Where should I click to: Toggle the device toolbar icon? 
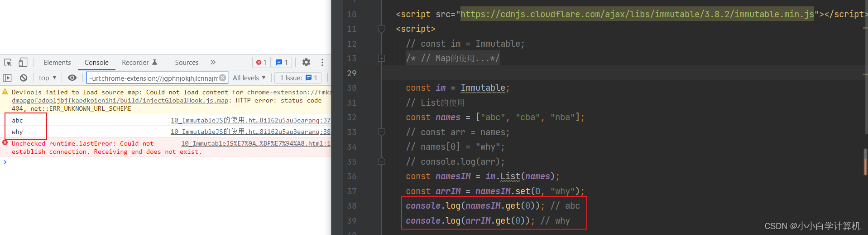pos(23,63)
